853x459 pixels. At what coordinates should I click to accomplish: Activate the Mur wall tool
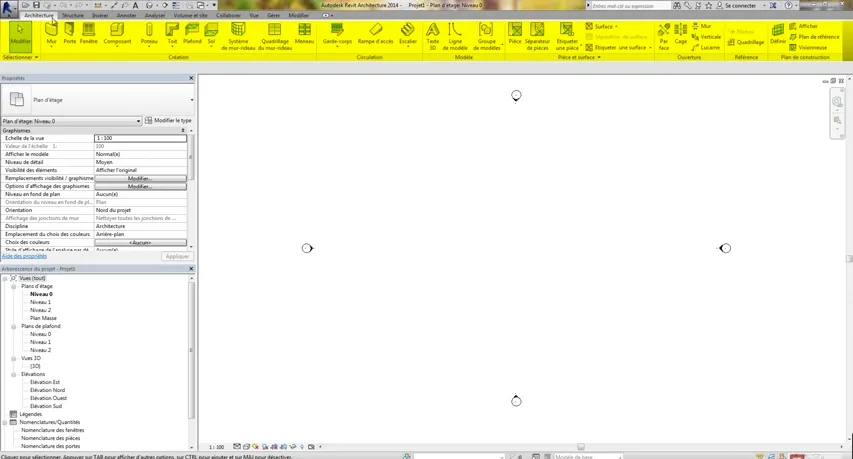51,34
